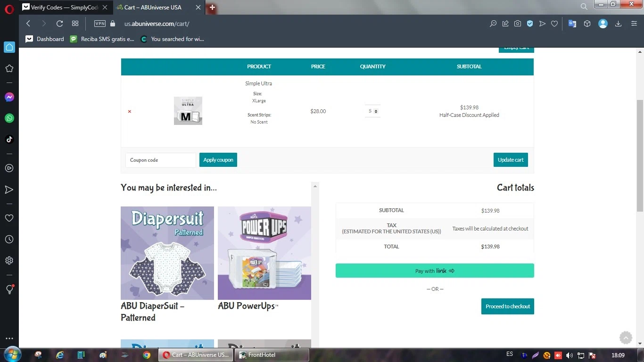This screenshot has height=362, width=644.
Task: Open a new tab with plus button
Action: point(212,8)
